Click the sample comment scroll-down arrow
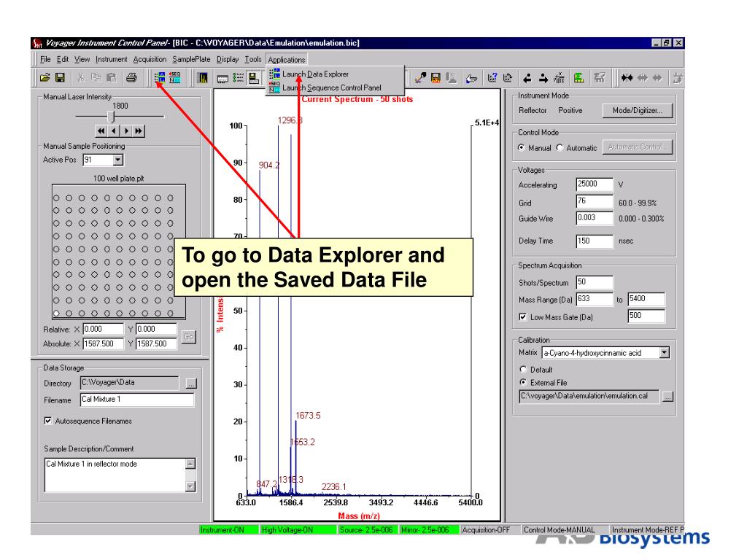This screenshot has width=747, height=560. tap(190, 486)
